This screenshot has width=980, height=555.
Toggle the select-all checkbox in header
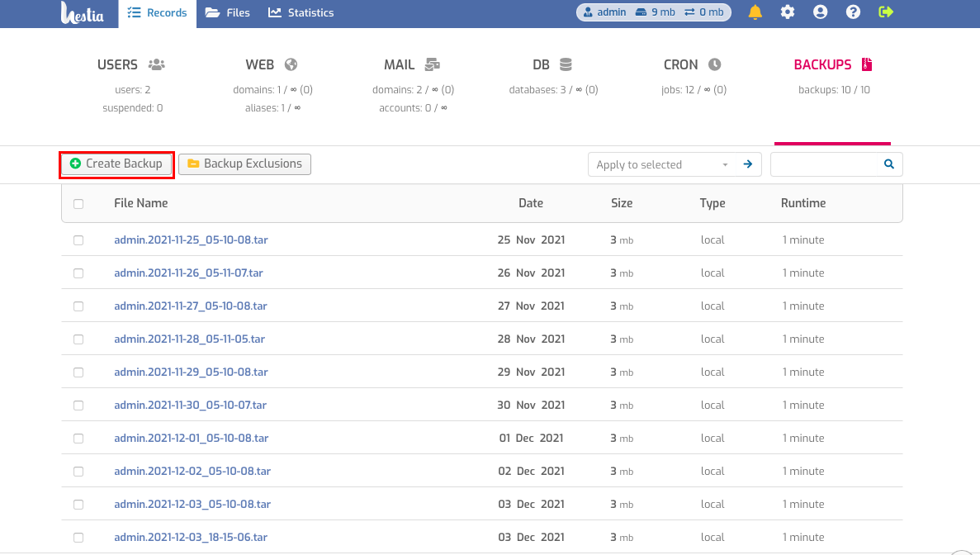pos(78,204)
